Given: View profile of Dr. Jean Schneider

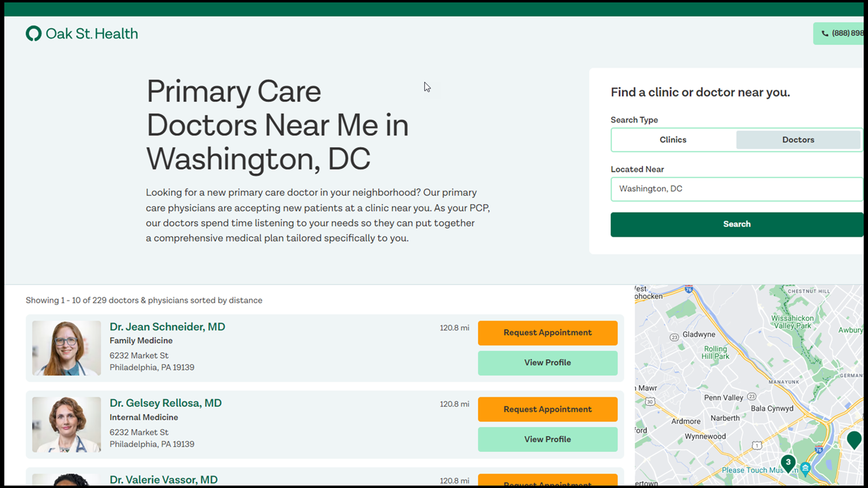Looking at the screenshot, I should (547, 363).
